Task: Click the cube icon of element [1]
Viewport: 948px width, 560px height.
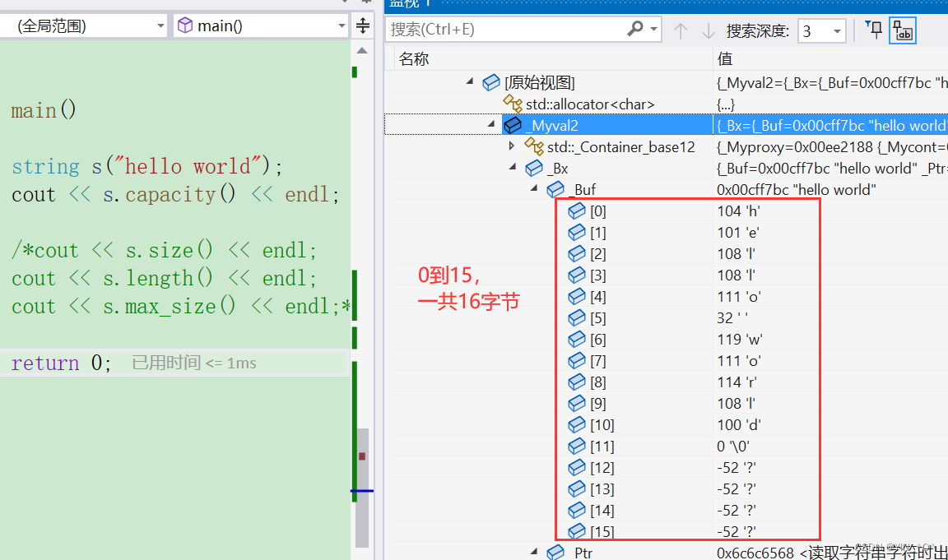Action: point(577,232)
